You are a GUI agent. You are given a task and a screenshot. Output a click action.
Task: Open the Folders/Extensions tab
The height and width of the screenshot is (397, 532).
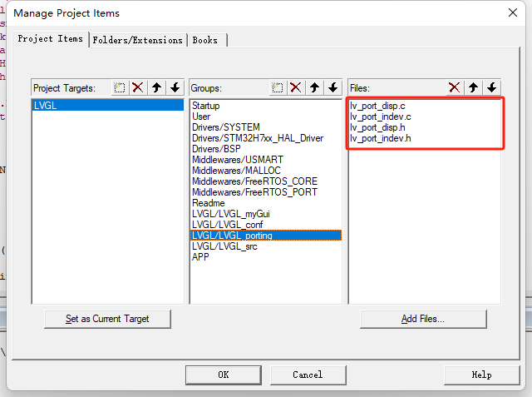click(x=137, y=40)
